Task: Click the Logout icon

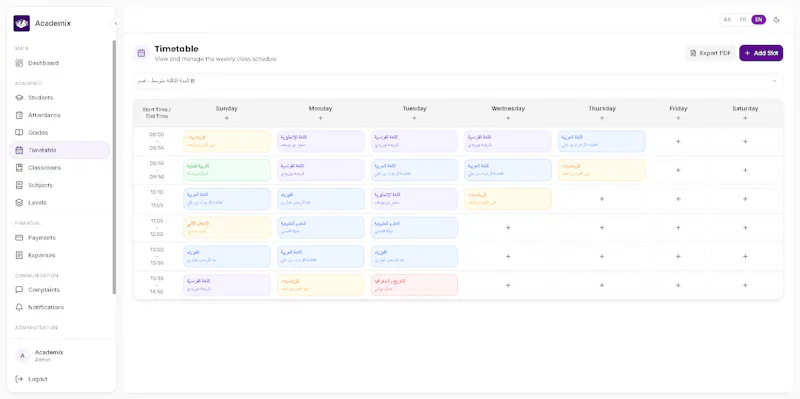Action: click(19, 379)
